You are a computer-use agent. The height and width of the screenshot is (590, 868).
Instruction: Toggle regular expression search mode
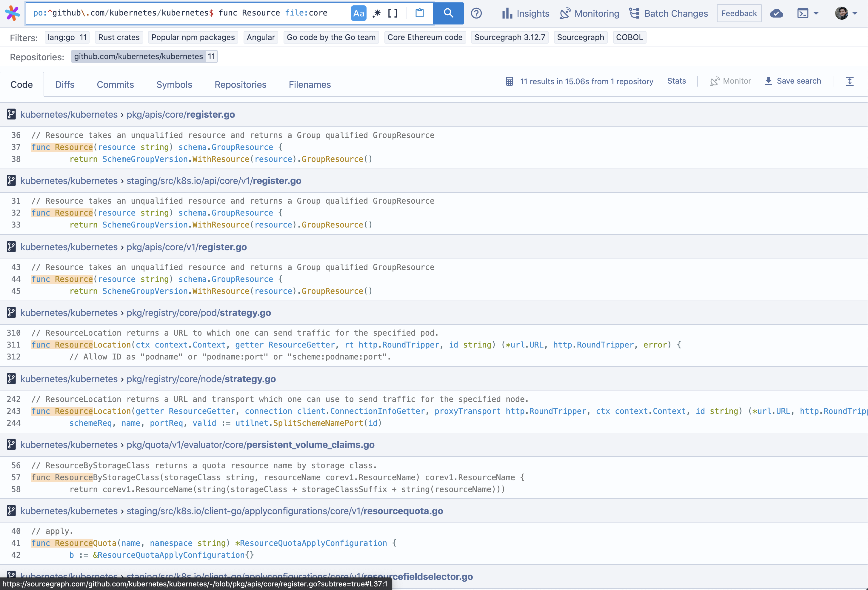tap(376, 13)
